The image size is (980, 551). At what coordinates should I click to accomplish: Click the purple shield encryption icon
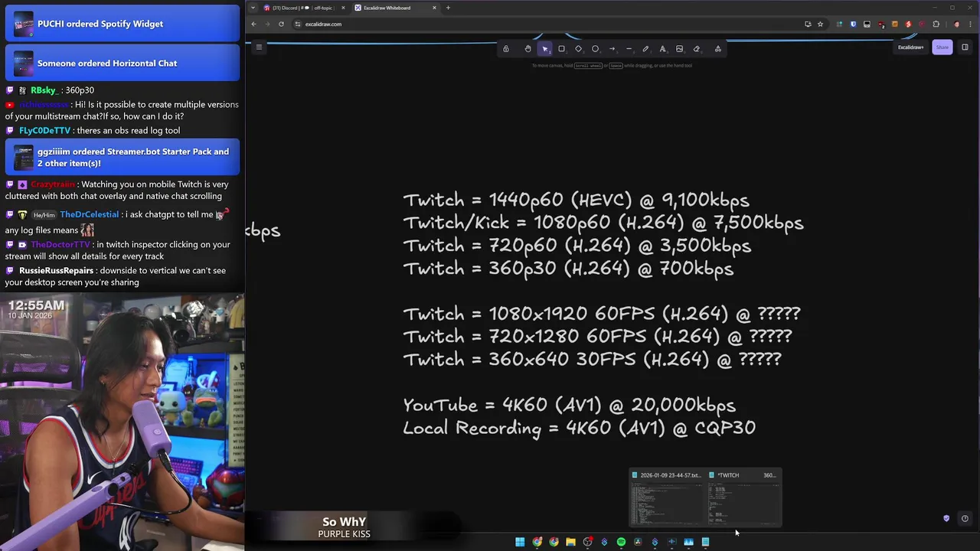point(946,518)
